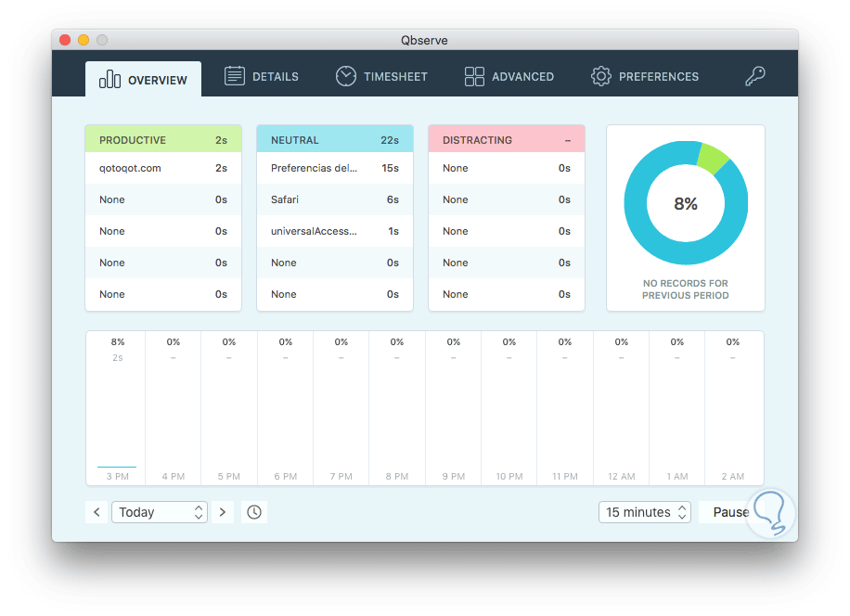Click the Overview bar chart icon
The width and height of the screenshot is (850, 616).
pyautogui.click(x=109, y=79)
